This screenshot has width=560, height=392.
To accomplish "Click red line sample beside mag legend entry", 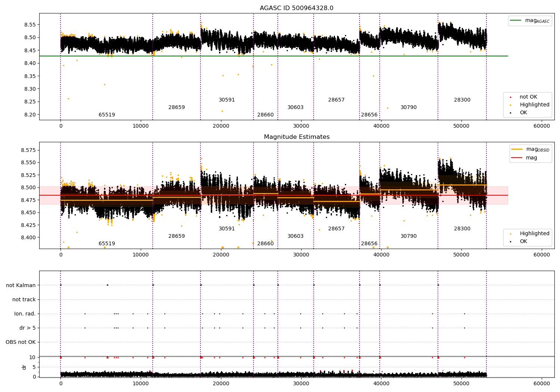I will coord(517,158).
